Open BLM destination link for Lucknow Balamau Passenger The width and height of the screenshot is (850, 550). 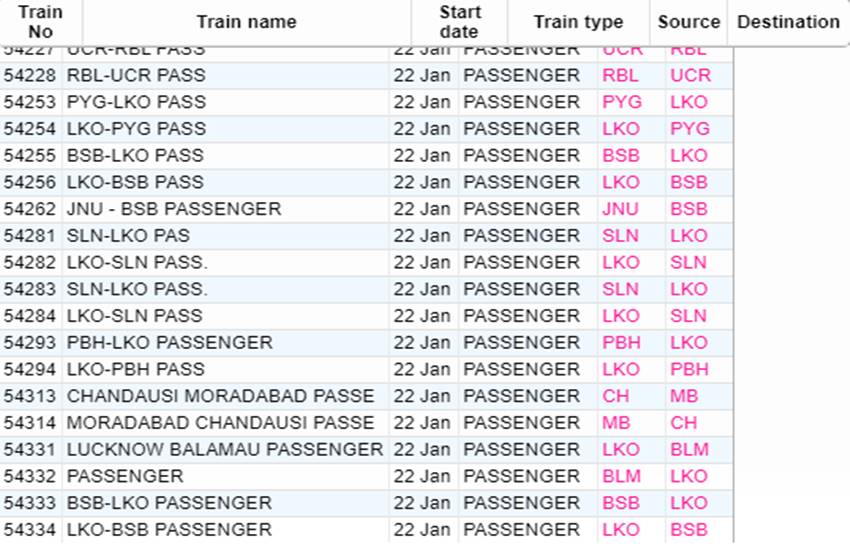tap(690, 449)
